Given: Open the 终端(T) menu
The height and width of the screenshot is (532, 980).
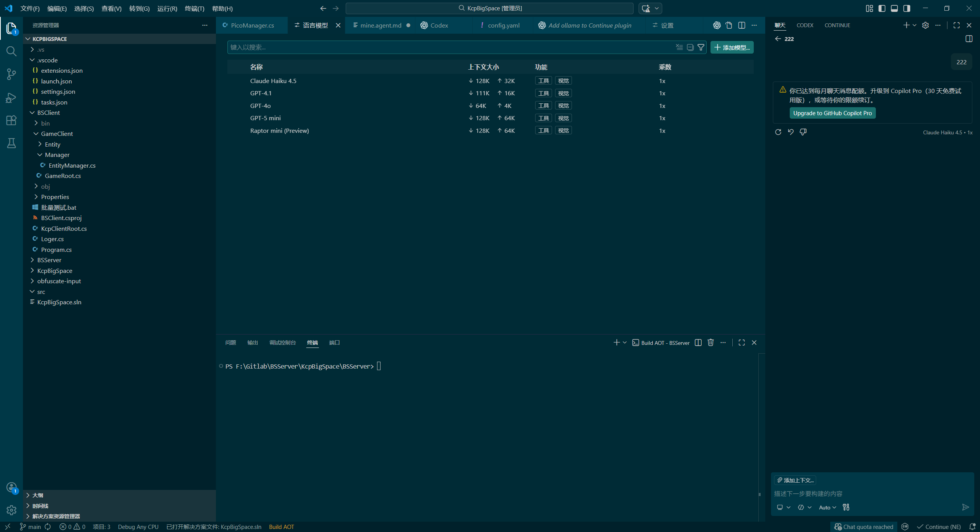Looking at the screenshot, I should (194, 8).
